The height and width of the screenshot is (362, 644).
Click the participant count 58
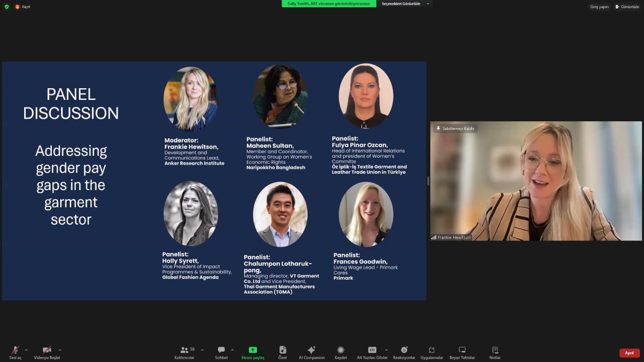click(x=192, y=349)
